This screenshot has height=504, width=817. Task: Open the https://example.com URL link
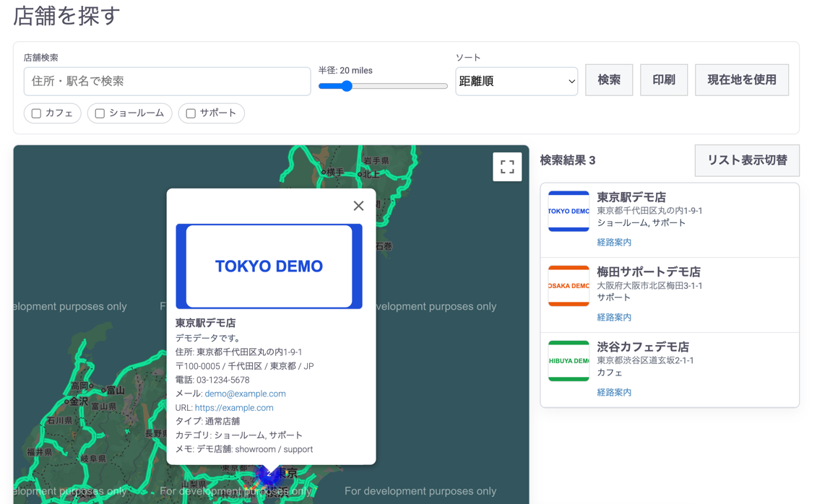click(234, 408)
